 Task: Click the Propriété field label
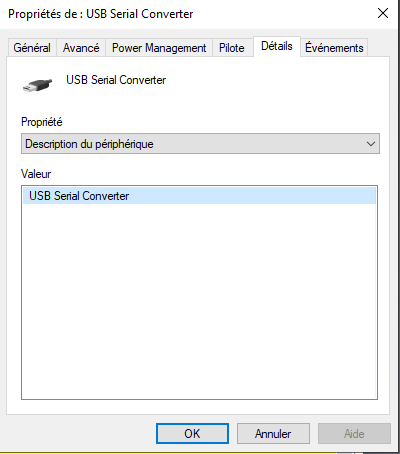click(42, 122)
